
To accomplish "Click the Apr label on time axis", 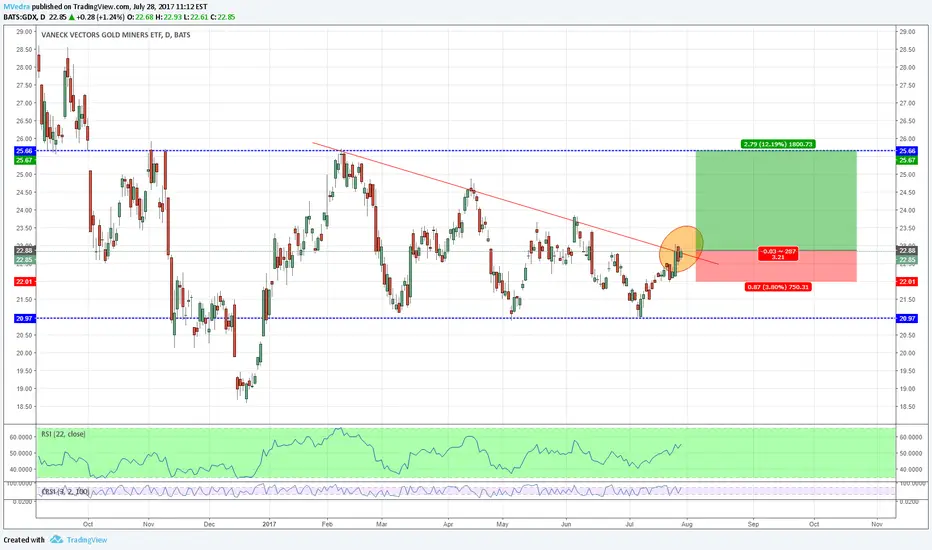I will pyautogui.click(x=448, y=524).
